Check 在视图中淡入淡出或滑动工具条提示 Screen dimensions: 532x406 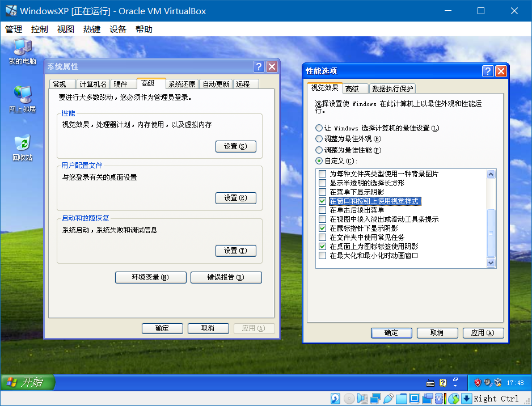coord(322,219)
